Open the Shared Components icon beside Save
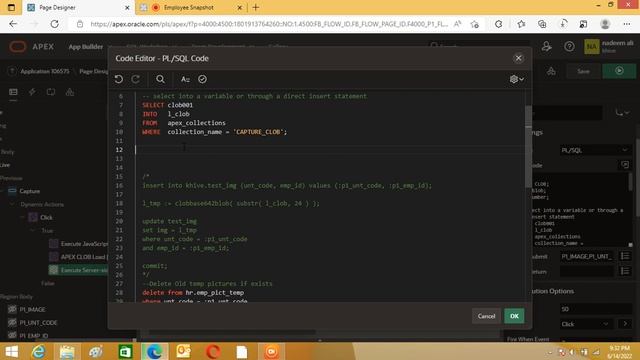 [551, 71]
